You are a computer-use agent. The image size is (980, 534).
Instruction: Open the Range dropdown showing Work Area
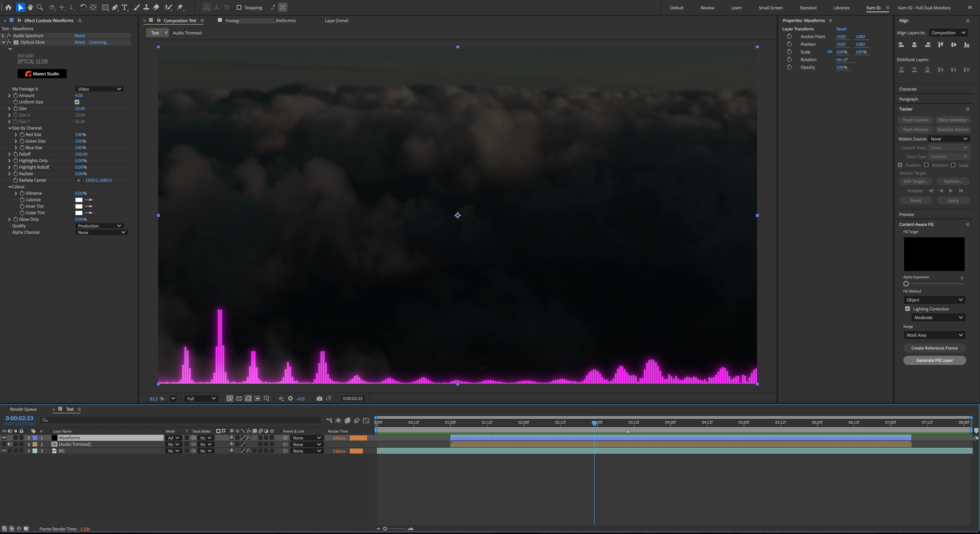coord(935,335)
